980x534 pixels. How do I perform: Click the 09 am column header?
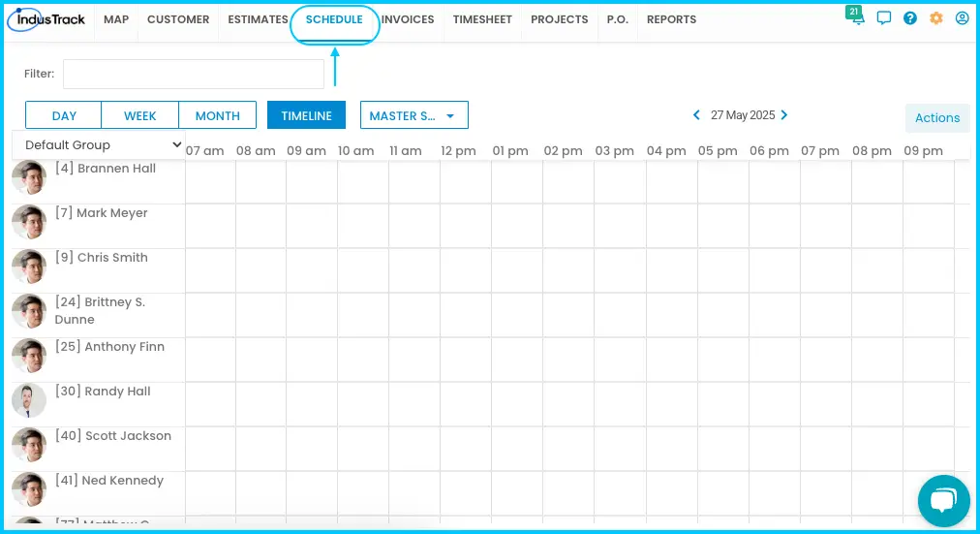306,150
